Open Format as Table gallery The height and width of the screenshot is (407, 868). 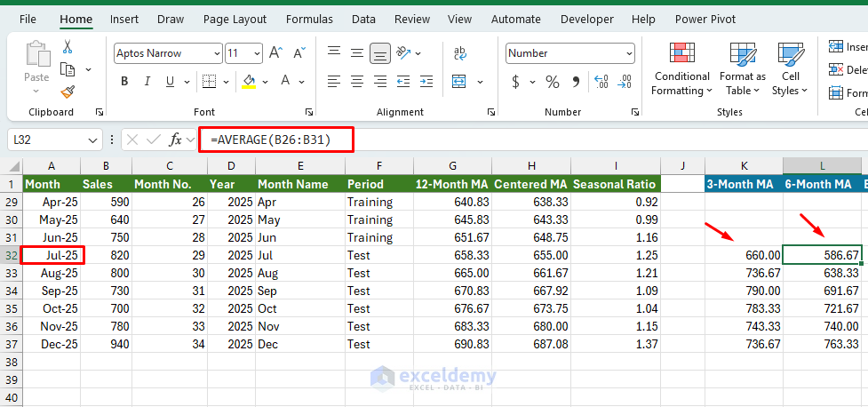click(x=743, y=68)
